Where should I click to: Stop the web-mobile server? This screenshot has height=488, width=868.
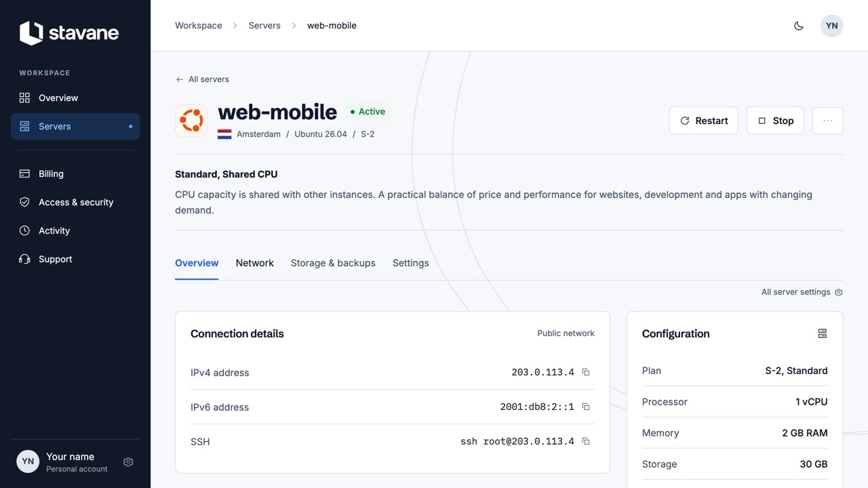coord(775,121)
